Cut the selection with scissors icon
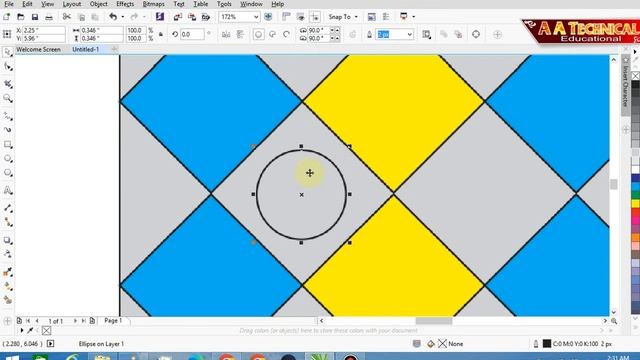 [67, 17]
